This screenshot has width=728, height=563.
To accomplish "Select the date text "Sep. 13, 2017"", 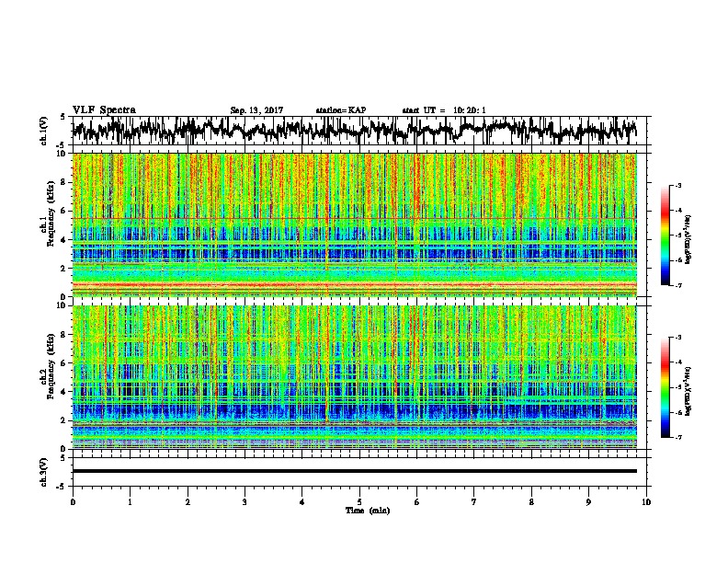I will tap(256, 110).
